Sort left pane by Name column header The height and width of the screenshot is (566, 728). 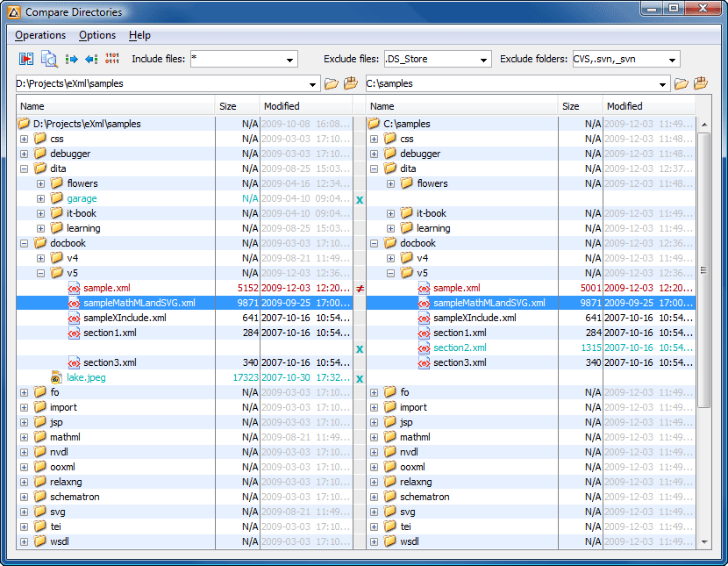click(116, 106)
